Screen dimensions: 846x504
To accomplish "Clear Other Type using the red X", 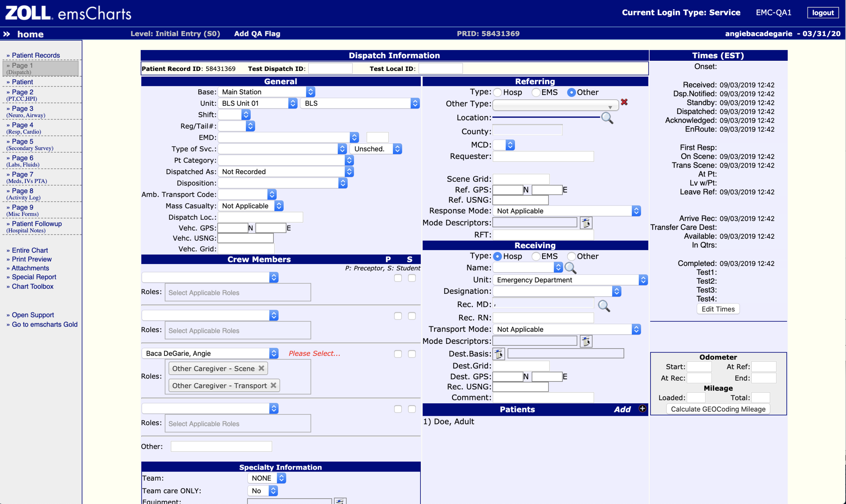I will (x=625, y=102).
